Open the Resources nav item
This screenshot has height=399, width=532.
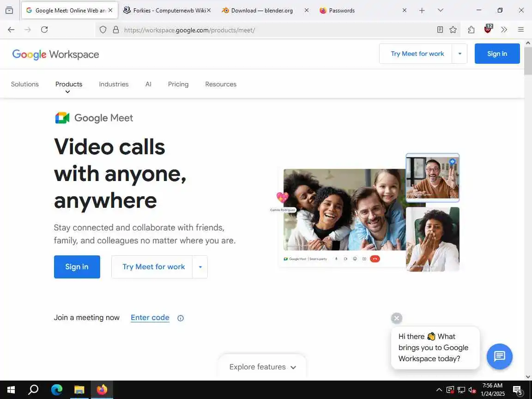coord(221,84)
